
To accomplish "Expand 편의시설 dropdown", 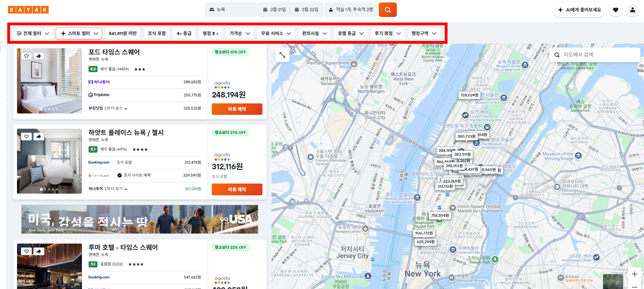I will pos(315,33).
